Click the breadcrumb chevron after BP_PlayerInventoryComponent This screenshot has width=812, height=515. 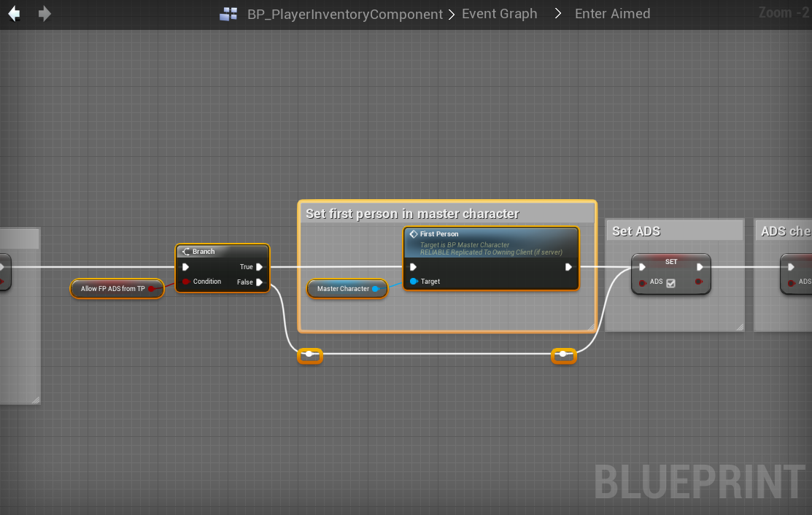click(452, 15)
